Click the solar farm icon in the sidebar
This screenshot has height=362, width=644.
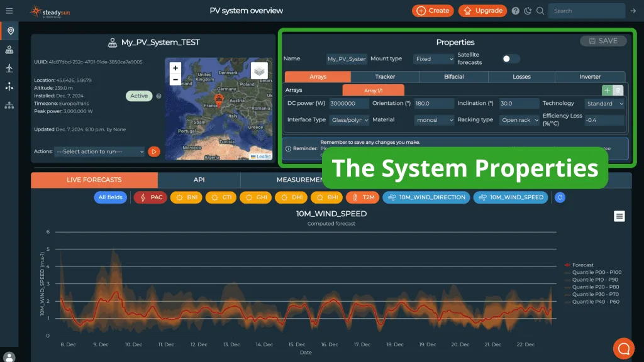(10, 50)
